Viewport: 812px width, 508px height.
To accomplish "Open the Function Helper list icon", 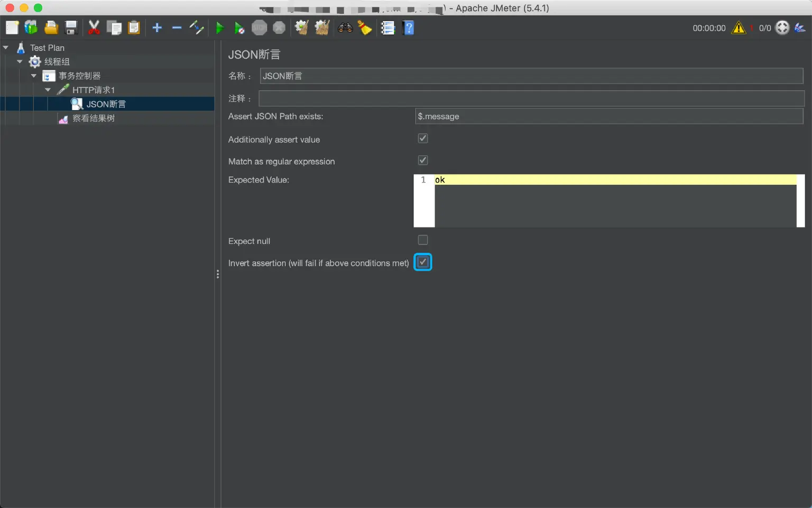I will pyautogui.click(x=388, y=28).
